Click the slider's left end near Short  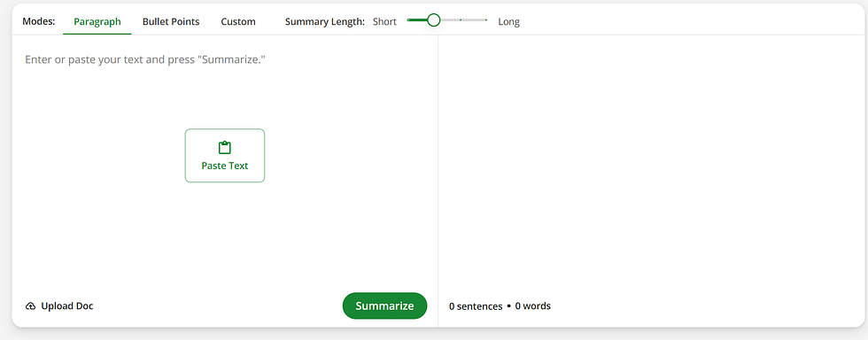(408, 20)
